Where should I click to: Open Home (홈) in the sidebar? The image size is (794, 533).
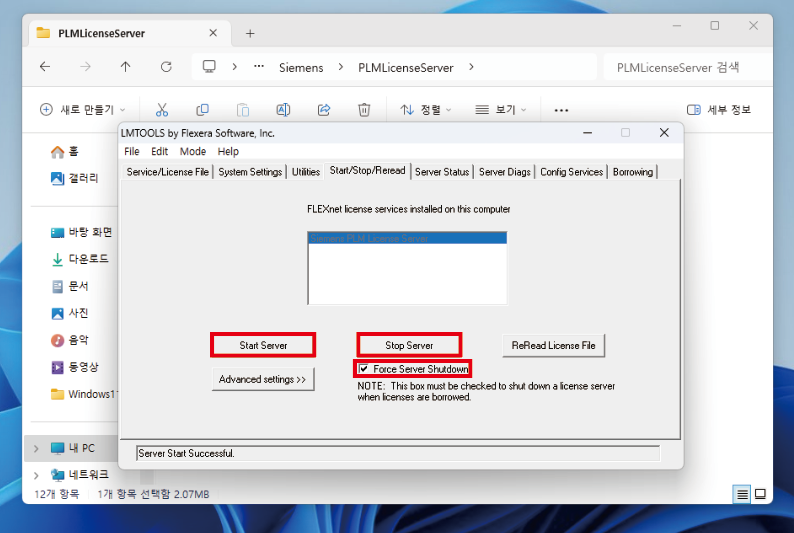pyautogui.click(x=65, y=151)
